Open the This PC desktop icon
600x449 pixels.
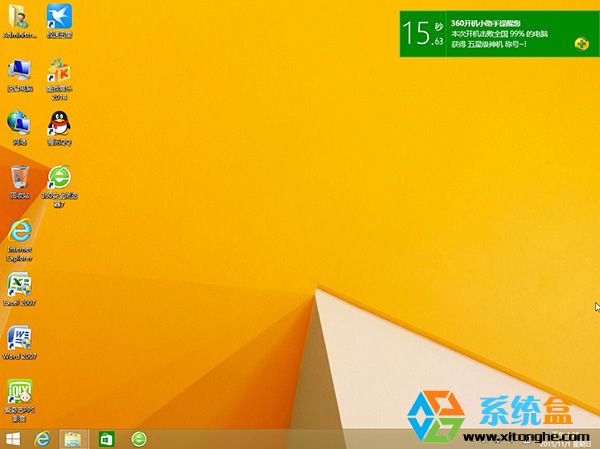tap(20, 70)
